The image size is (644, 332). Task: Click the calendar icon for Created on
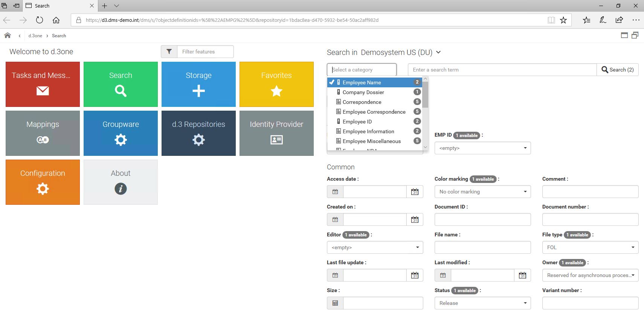[415, 219]
